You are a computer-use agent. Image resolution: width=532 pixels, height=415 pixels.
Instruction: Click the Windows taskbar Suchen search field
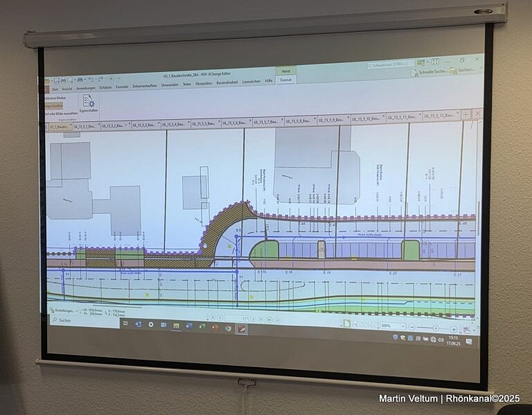pos(73,321)
